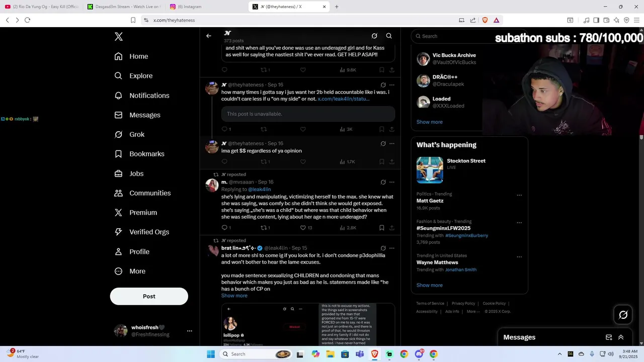Open account menu dots next to whoisfresh

pos(190,331)
